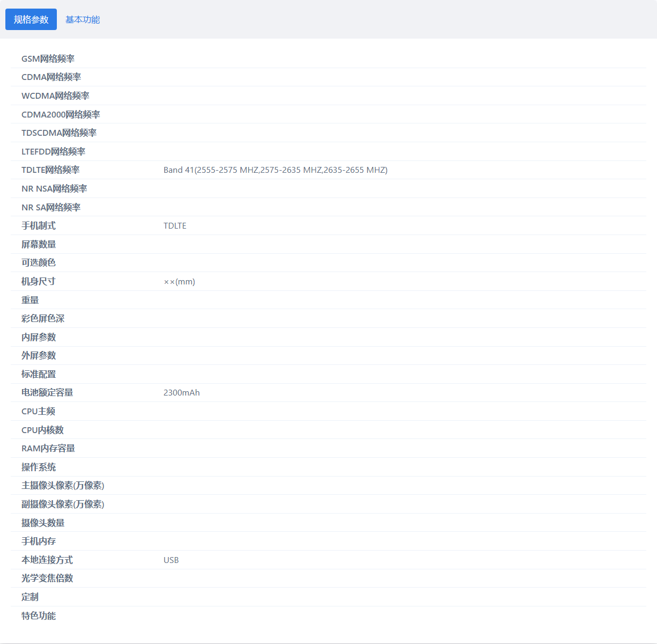Click the 可选颜色 label
The image size is (657, 644).
coord(39,262)
